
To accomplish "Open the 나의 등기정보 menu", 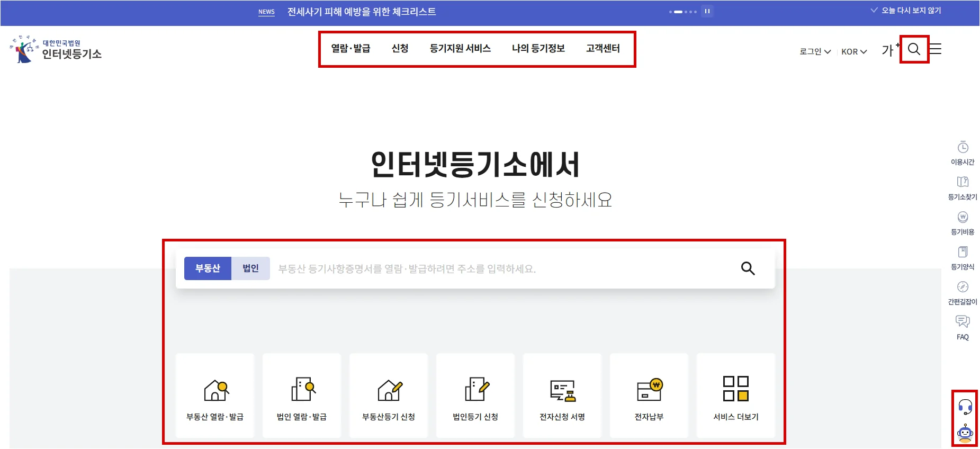I will coord(538,48).
